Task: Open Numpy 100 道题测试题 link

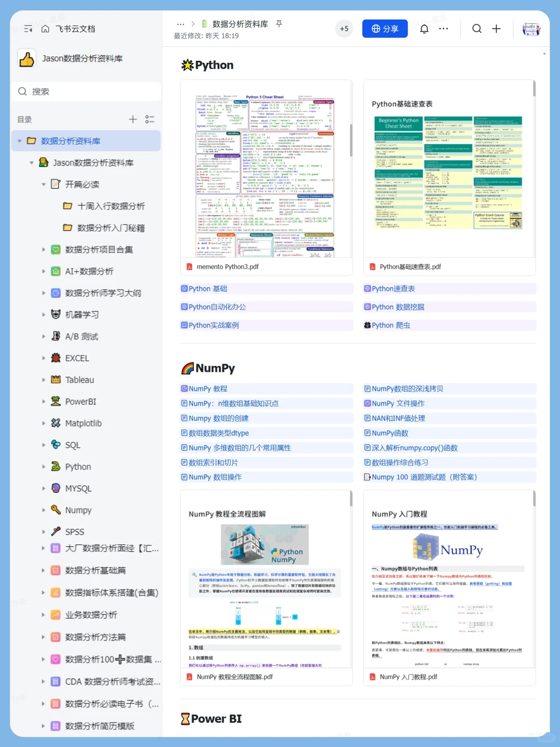Action: tap(424, 477)
